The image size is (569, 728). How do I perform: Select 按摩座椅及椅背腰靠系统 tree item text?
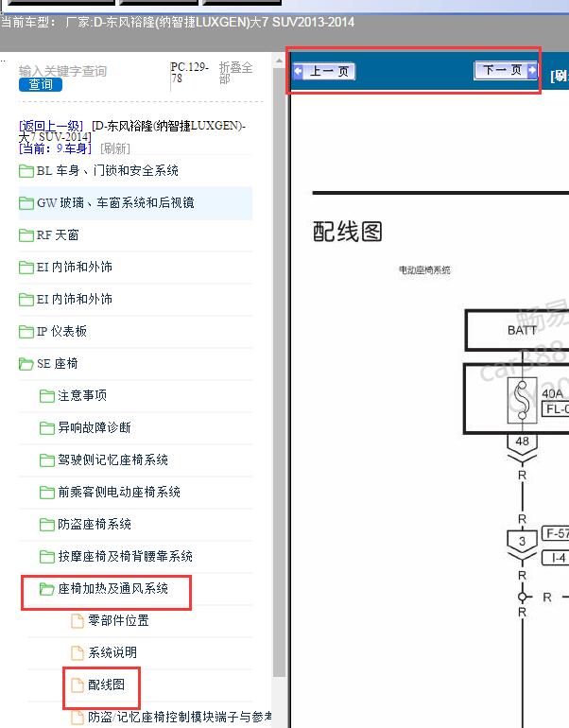pyautogui.click(x=125, y=556)
